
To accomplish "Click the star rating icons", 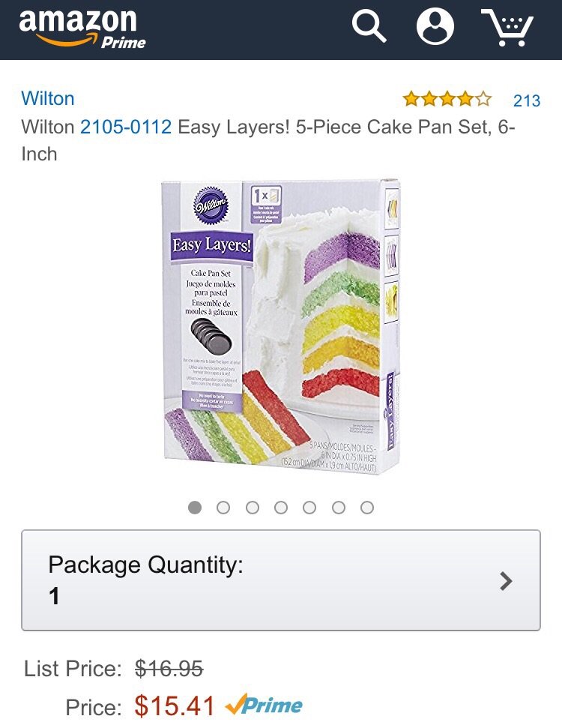I will pos(447,99).
